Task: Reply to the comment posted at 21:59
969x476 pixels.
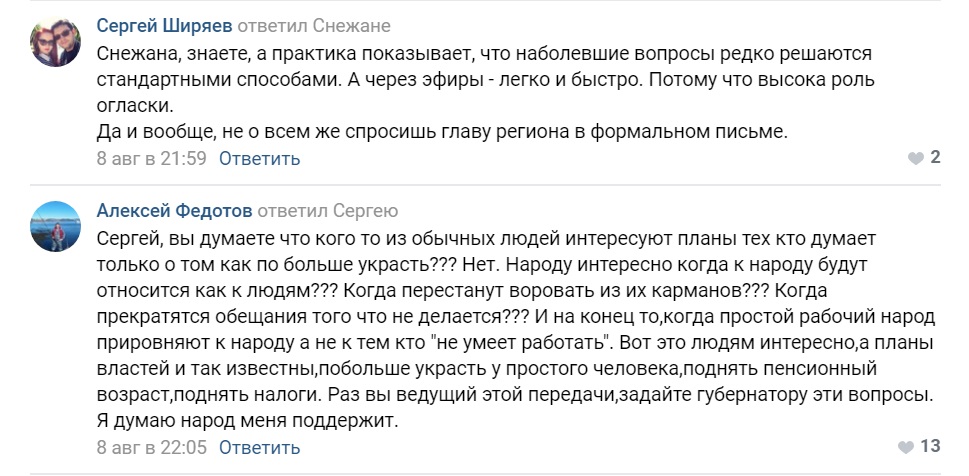Action: click(260, 158)
